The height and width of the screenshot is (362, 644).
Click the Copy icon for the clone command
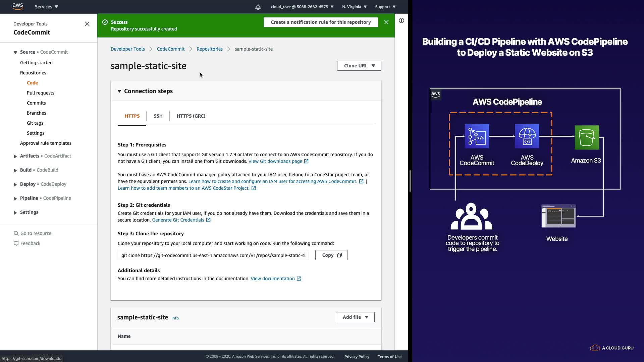pos(339,255)
